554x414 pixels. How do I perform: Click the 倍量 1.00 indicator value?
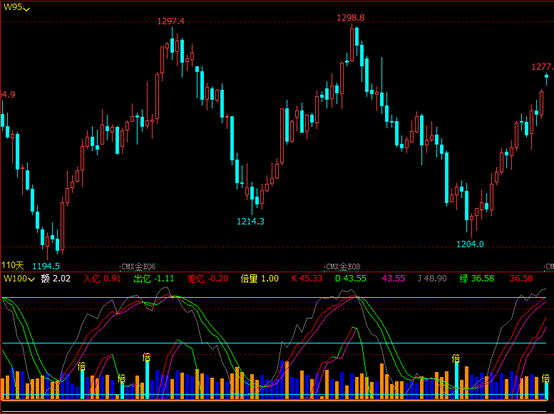coord(260,279)
